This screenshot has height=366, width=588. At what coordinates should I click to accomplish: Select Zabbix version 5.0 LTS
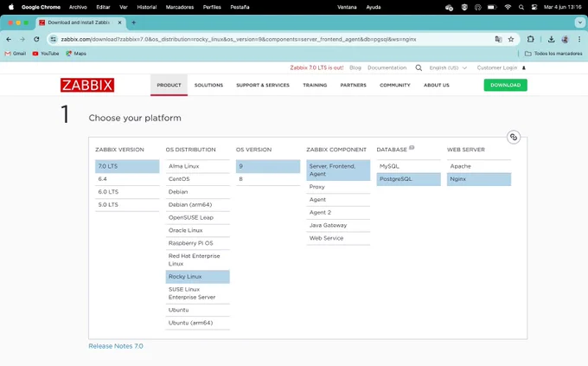[x=127, y=205]
